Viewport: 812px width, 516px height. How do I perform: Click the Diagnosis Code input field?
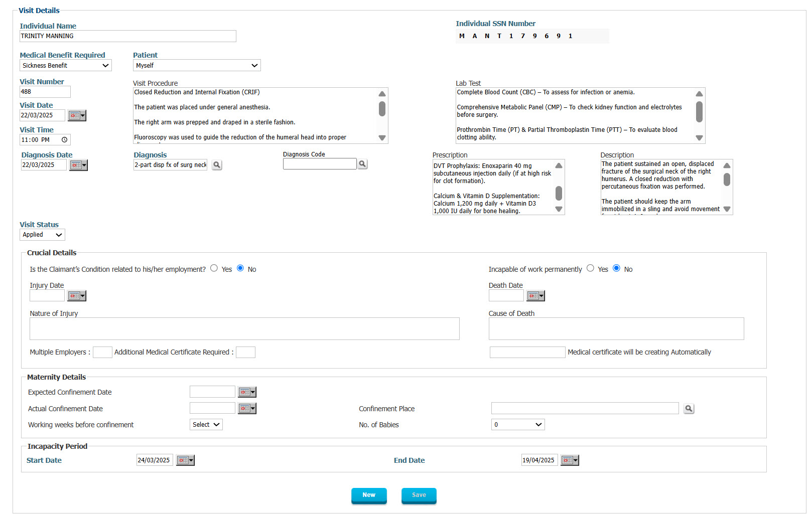320,164
